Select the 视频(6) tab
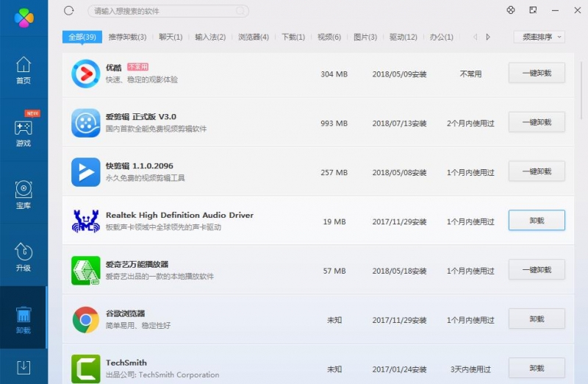Image resolution: width=588 pixels, height=384 pixels. pos(329,37)
